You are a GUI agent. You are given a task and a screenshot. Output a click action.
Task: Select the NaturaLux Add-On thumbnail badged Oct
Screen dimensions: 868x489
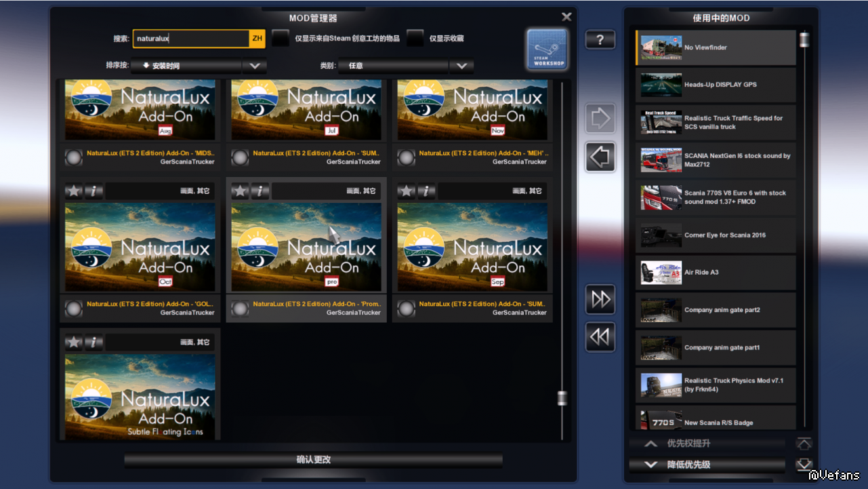pyautogui.click(x=140, y=247)
